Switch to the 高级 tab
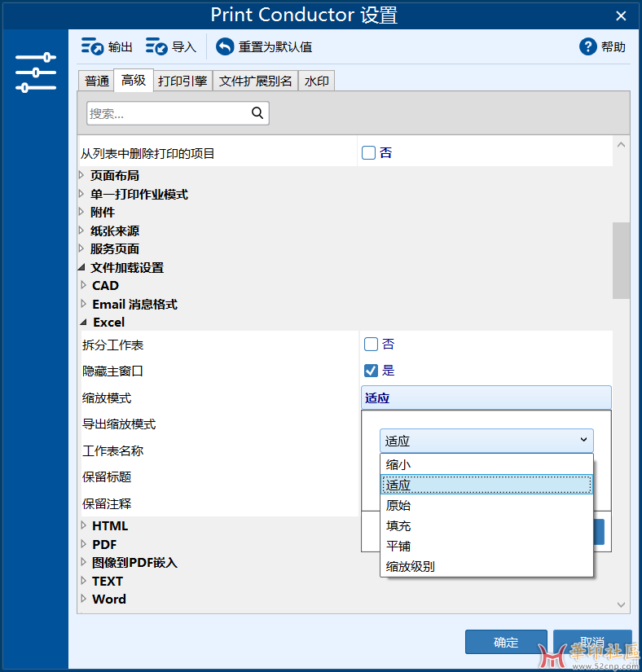 coord(134,80)
